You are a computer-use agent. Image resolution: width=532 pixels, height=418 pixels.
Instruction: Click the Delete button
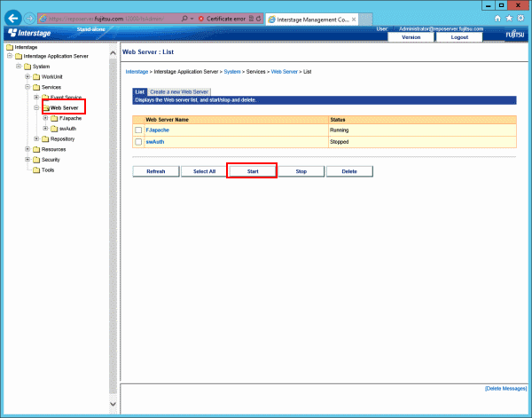[x=349, y=171]
